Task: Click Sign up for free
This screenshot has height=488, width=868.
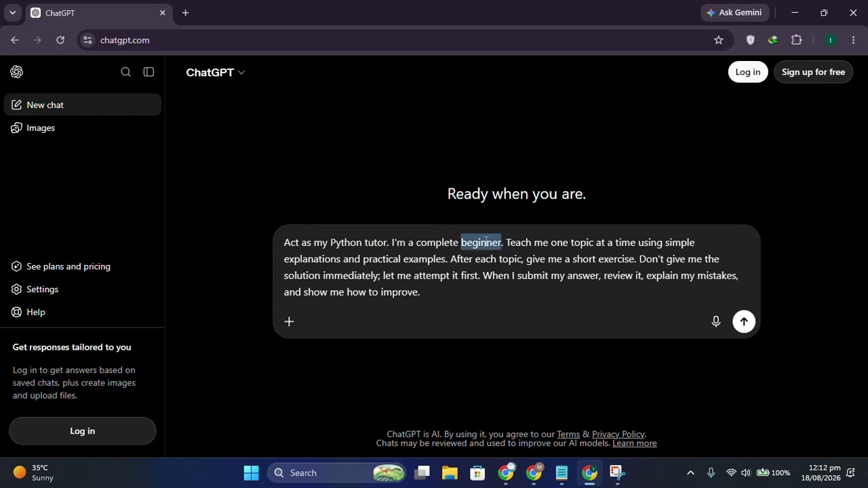Action: pyautogui.click(x=813, y=72)
